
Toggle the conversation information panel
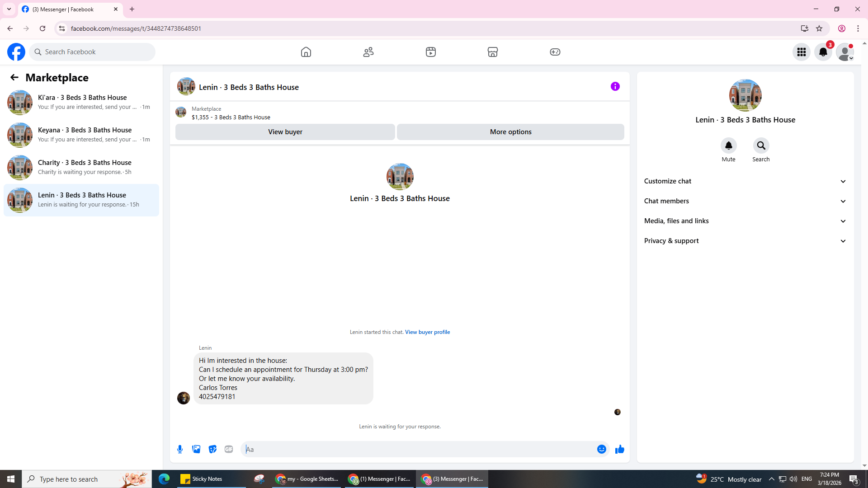point(615,86)
